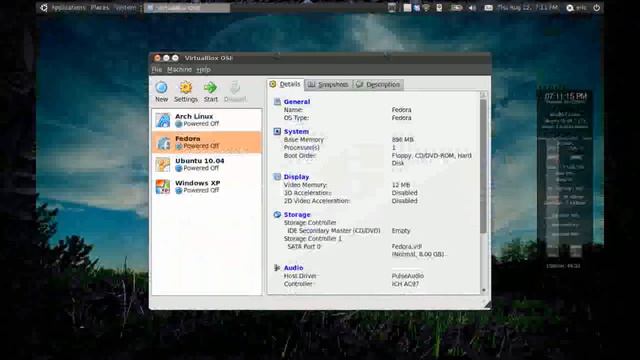The width and height of the screenshot is (640, 360).
Task: Click the General section icon
Action: [x=277, y=102]
